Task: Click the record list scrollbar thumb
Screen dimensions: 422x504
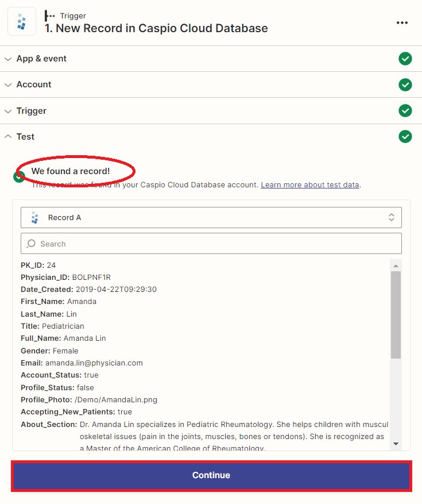Action: [396, 315]
